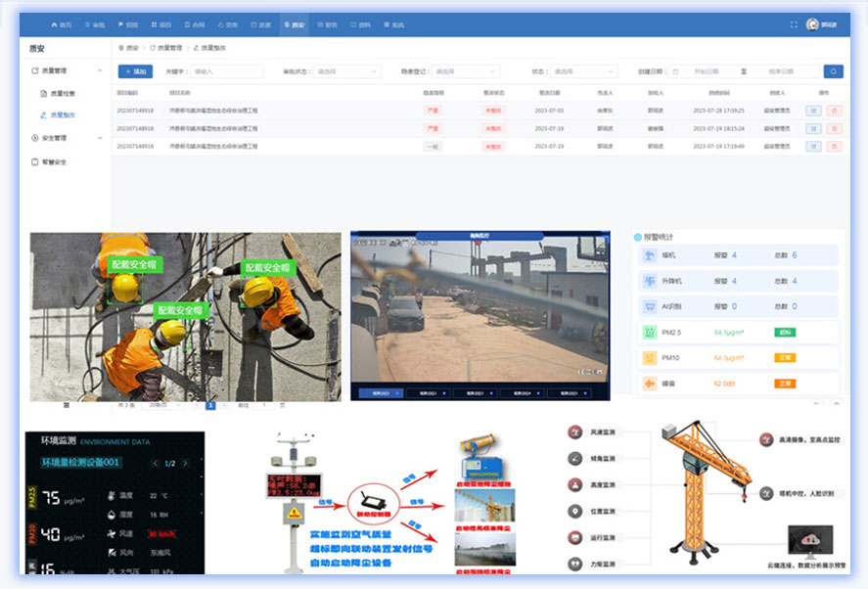Click the cloud monitor display icon
The height and width of the screenshot is (589, 868).
click(810, 542)
